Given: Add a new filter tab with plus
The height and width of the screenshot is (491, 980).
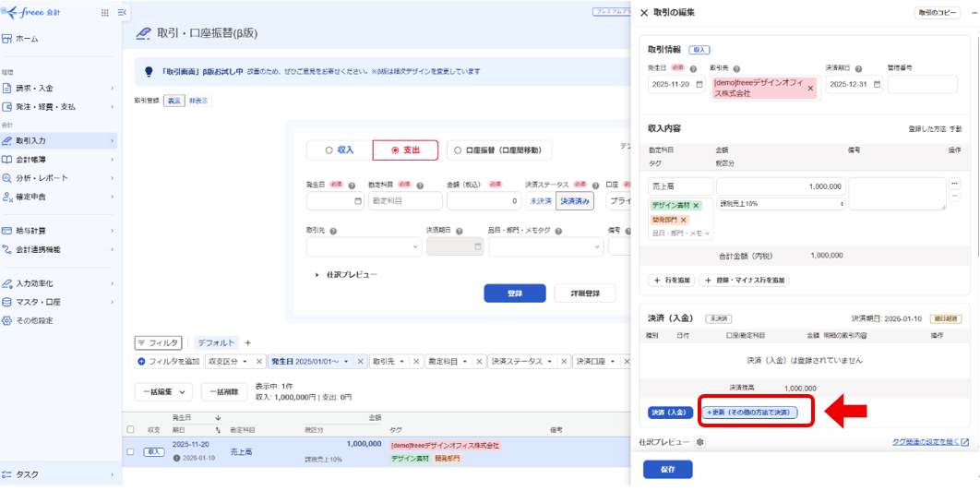Looking at the screenshot, I should click(x=247, y=342).
